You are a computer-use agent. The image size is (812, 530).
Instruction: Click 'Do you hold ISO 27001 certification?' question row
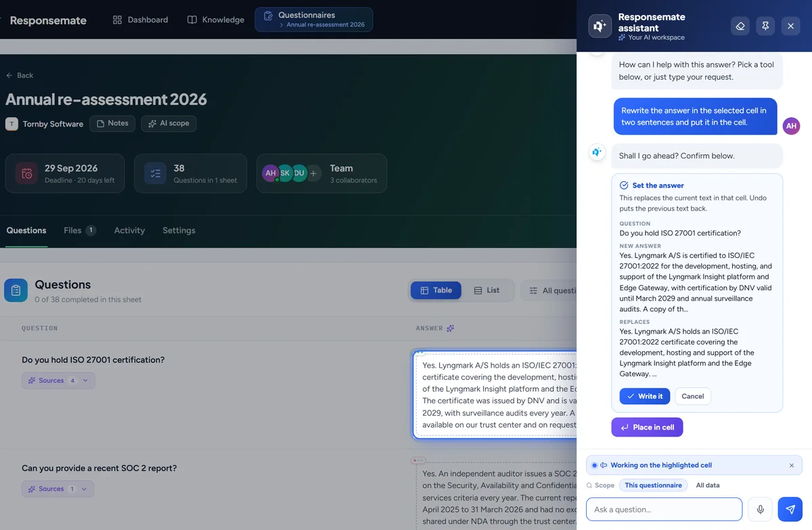[x=93, y=360]
